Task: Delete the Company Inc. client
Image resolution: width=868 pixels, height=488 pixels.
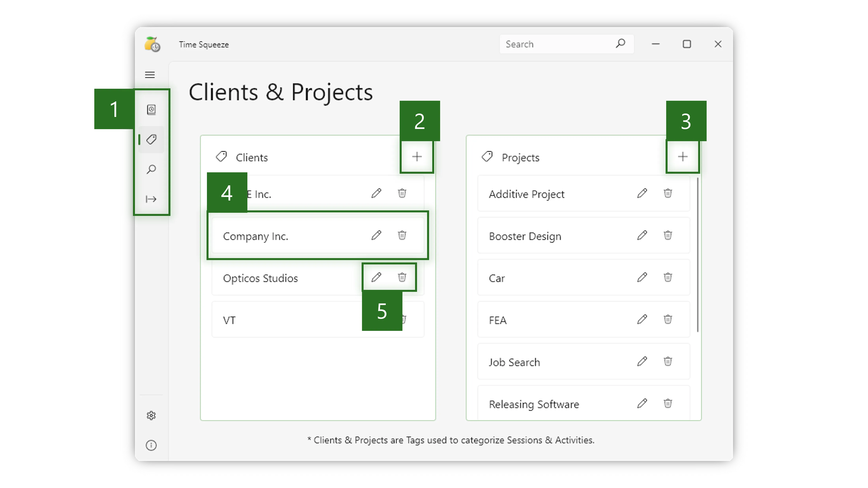Action: point(402,235)
